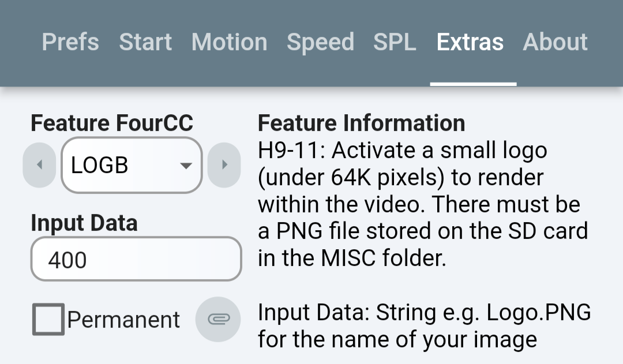Open the SPL tab
623x364 pixels.
pos(395,42)
